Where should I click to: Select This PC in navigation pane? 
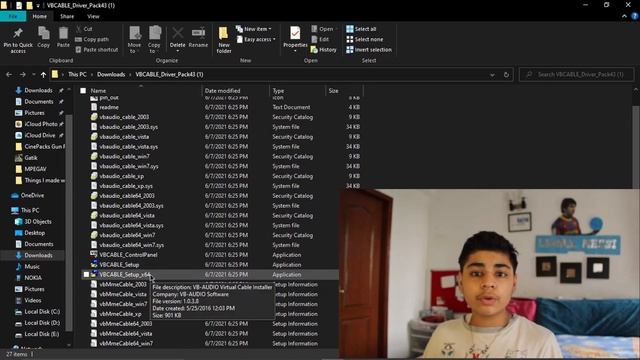[x=30, y=210]
